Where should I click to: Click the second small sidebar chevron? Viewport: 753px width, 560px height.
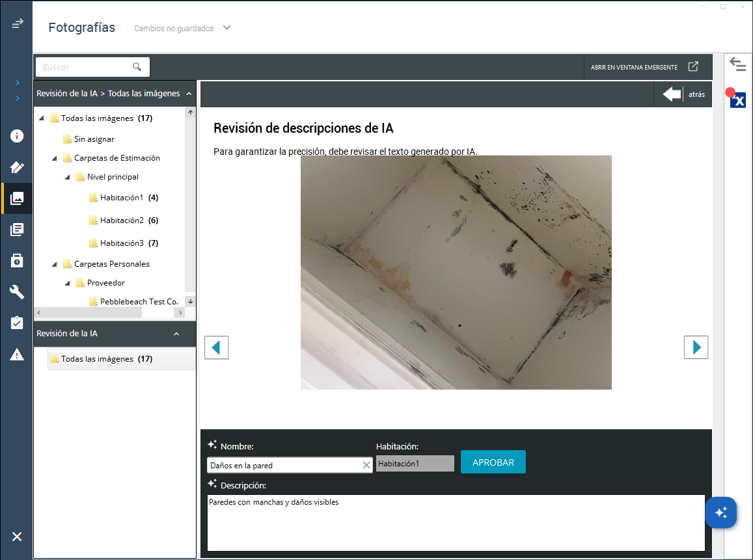[18, 98]
